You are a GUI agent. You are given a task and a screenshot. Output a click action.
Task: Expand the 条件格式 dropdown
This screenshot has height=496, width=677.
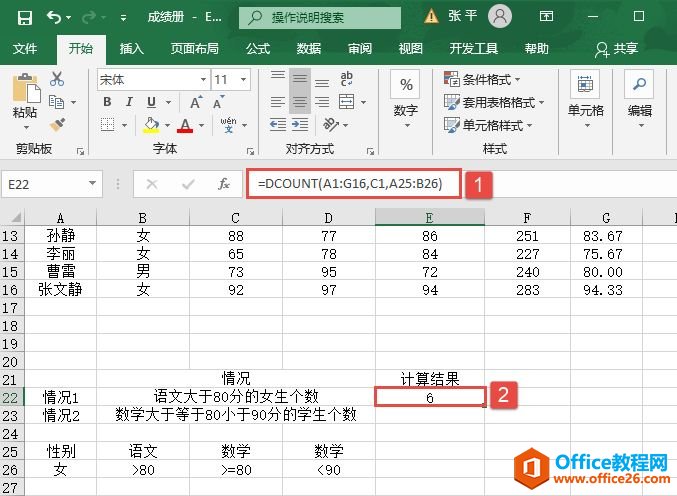[x=495, y=79]
